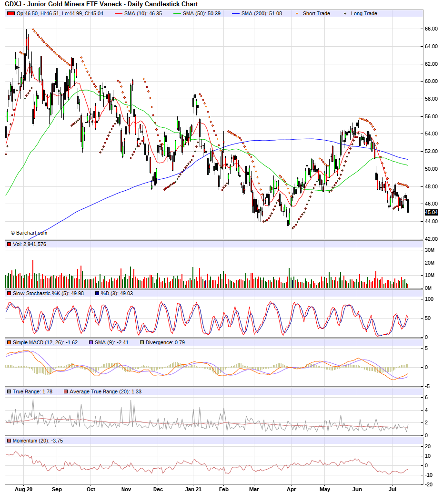Click the True Range: 1.78 label

click(x=32, y=392)
